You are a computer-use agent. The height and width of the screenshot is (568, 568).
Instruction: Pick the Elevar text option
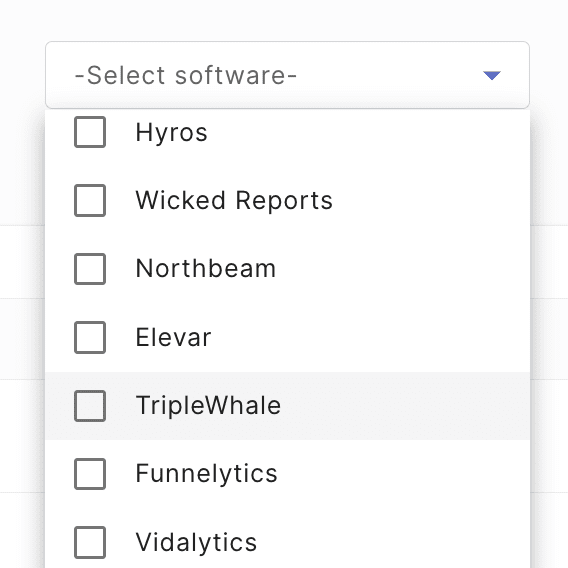click(173, 337)
